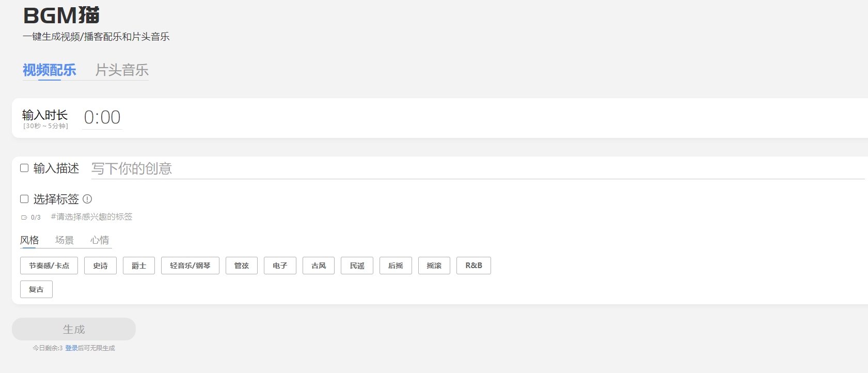Screen dimensions: 868x373
Task: Choose the 史诗 style tag
Action: [100, 266]
